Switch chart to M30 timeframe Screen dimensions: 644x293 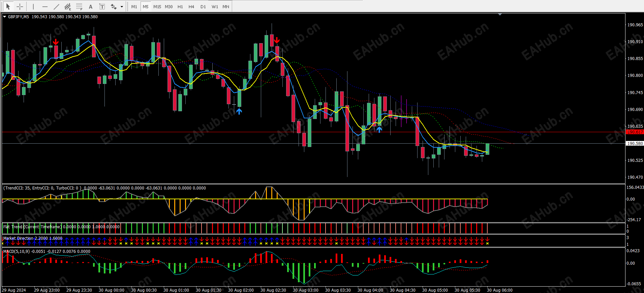(168, 7)
